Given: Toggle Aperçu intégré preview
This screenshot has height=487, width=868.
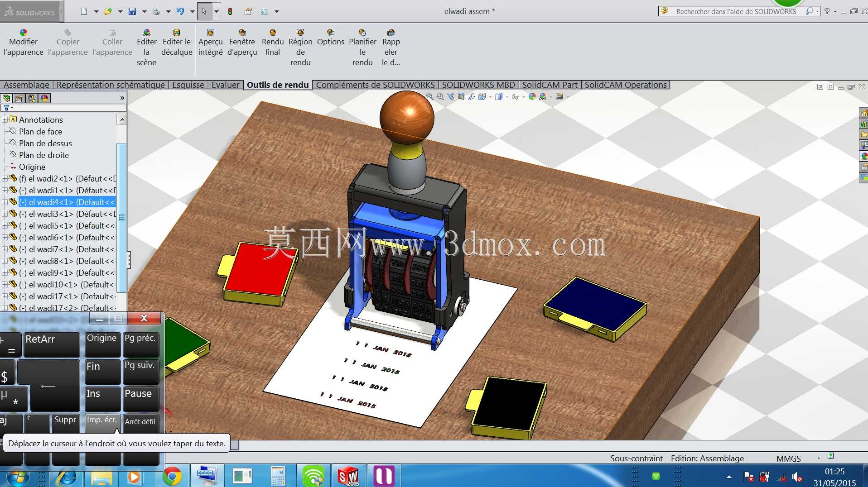Looking at the screenshot, I should [210, 43].
